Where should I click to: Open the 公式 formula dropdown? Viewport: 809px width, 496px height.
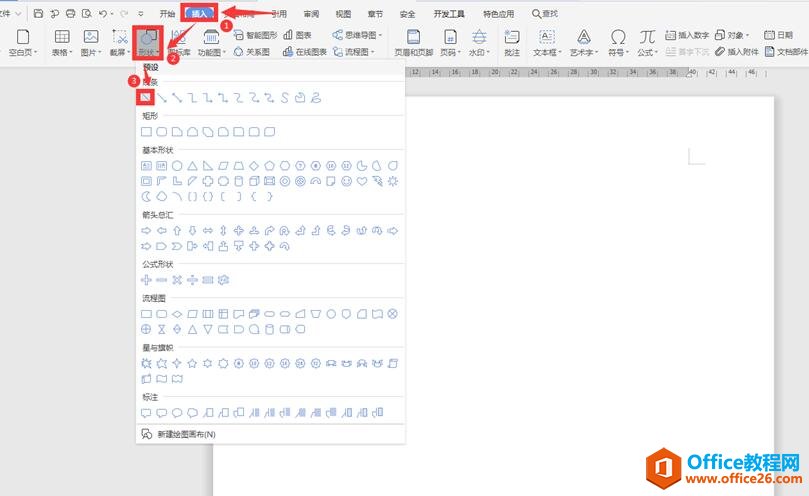[x=647, y=52]
